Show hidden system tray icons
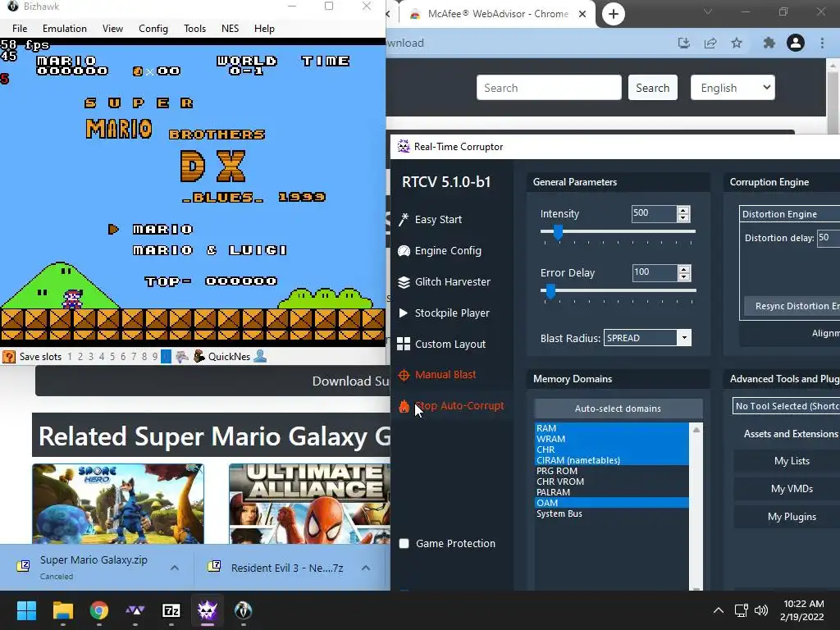 pos(719,610)
